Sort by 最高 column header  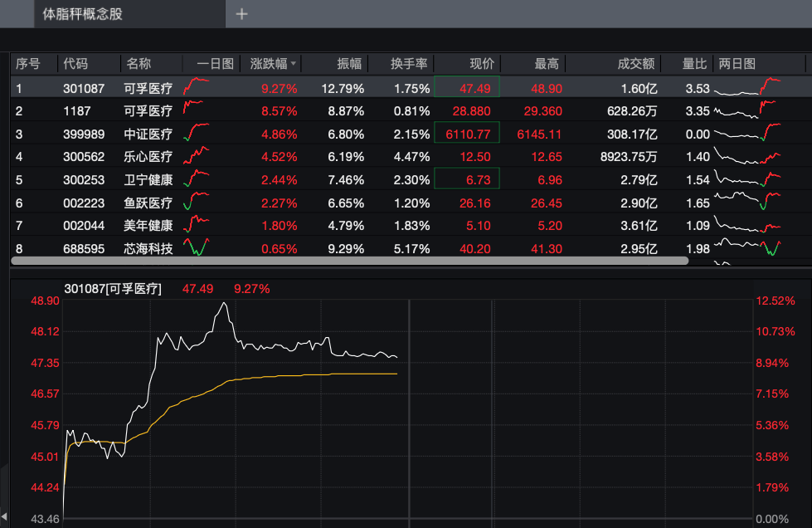click(x=547, y=64)
